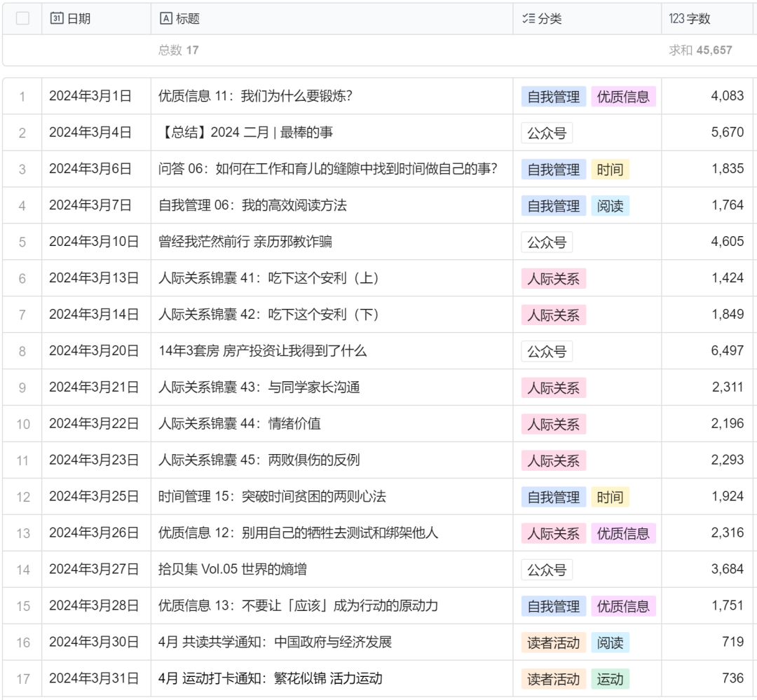Select title 人际关系锦囊 41：吃下这个安利（上）

coord(268,278)
